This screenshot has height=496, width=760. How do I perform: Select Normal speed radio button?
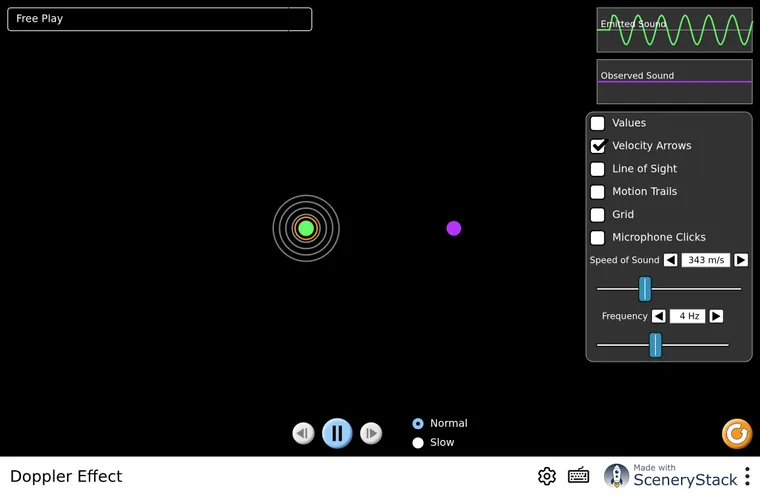click(418, 424)
